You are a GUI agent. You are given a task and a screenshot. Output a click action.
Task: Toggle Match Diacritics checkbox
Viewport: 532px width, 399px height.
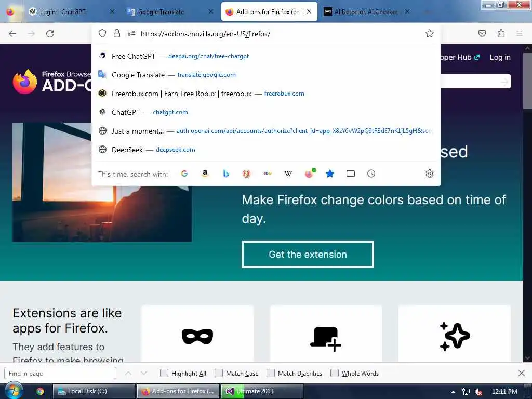271,373
